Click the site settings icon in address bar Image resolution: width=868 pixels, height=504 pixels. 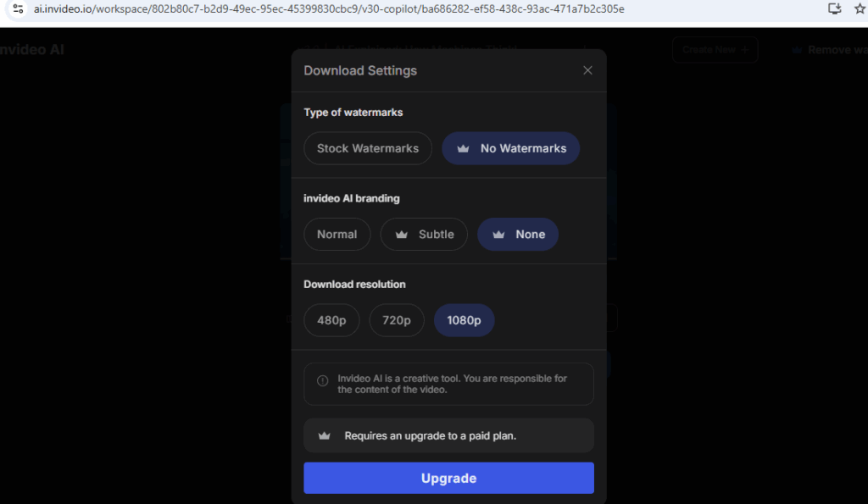[18, 8]
